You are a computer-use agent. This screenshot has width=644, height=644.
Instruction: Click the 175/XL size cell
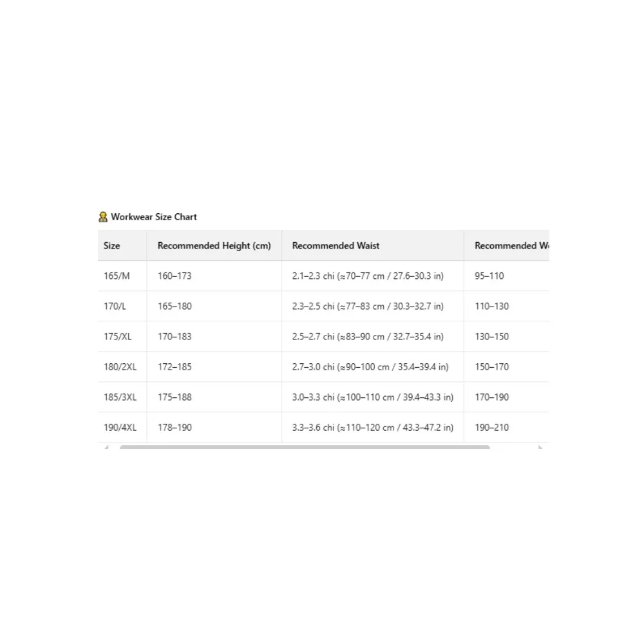pyautogui.click(x=117, y=336)
